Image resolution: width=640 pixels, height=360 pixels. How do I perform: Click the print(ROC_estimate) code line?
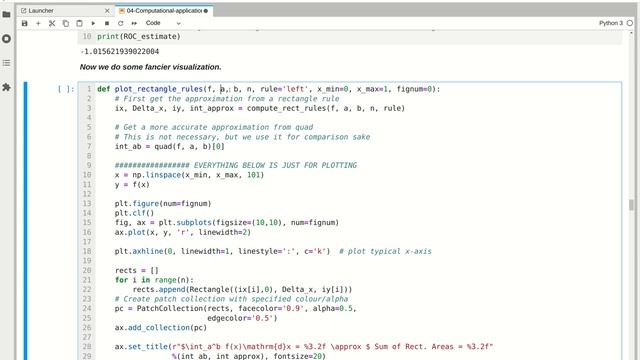point(139,37)
